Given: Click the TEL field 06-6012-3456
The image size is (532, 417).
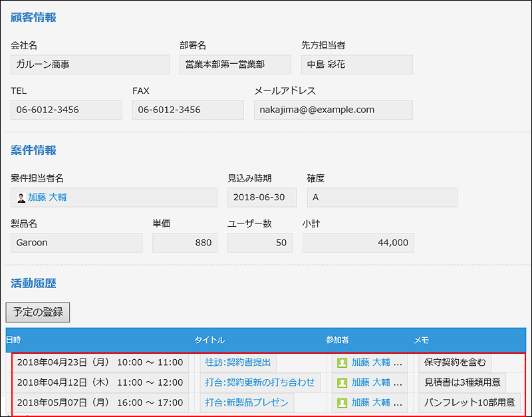Looking at the screenshot, I should click(x=66, y=110).
